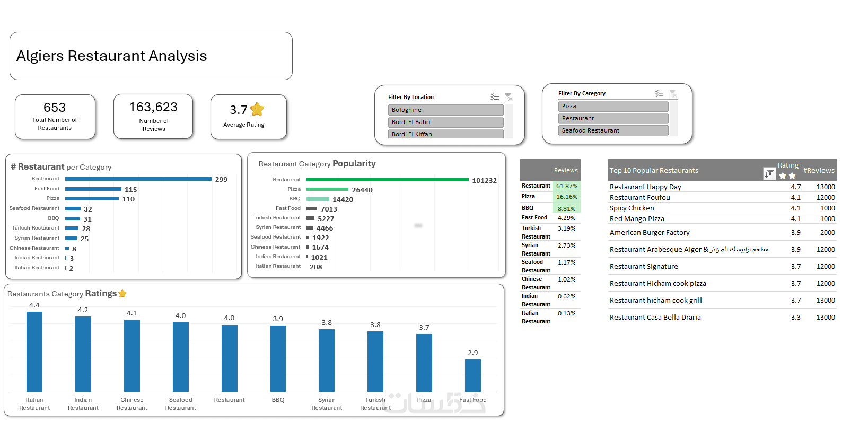Toggle multi-select in the Filter By Category slicer
Viewport: 868px width, 422px height.
click(x=659, y=93)
